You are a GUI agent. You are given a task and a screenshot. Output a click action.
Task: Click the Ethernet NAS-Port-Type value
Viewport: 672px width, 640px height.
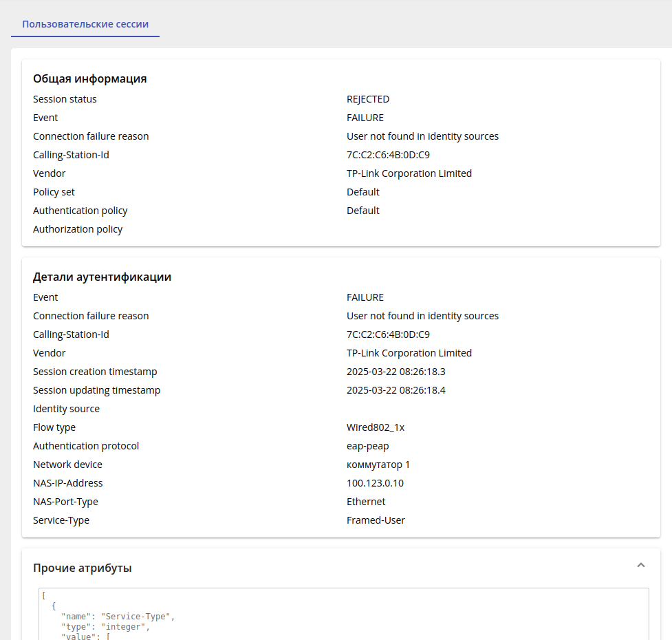(x=366, y=502)
